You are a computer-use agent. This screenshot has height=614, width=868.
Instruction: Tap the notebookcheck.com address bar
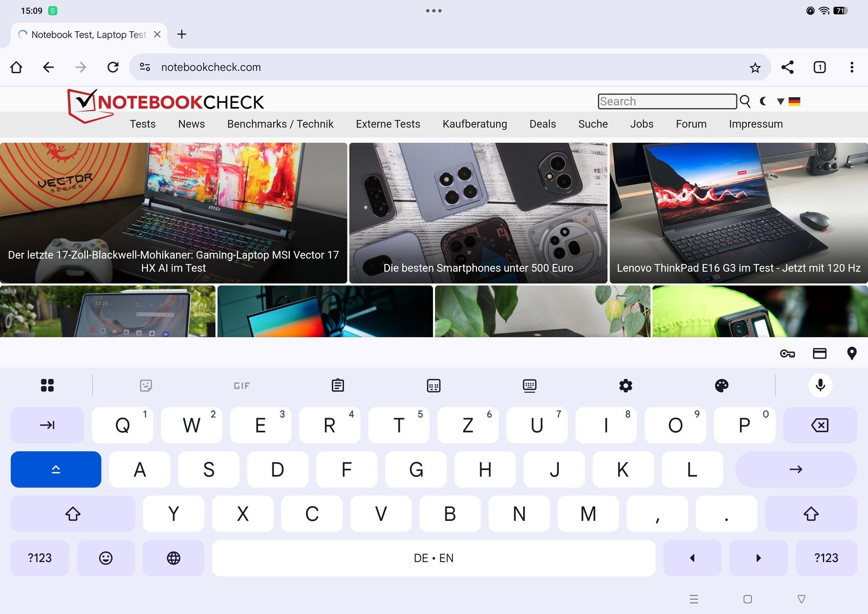click(x=450, y=67)
